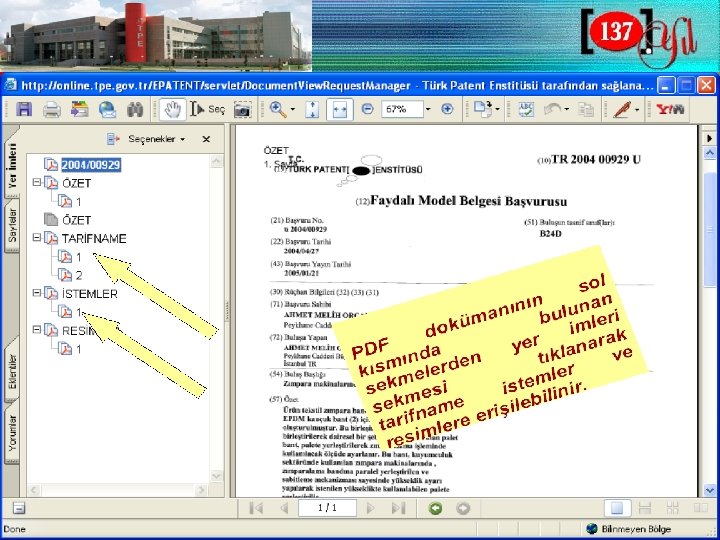This screenshot has width=720, height=540.
Task: Click the undo arrow icon
Action: pyautogui.click(x=553, y=109)
